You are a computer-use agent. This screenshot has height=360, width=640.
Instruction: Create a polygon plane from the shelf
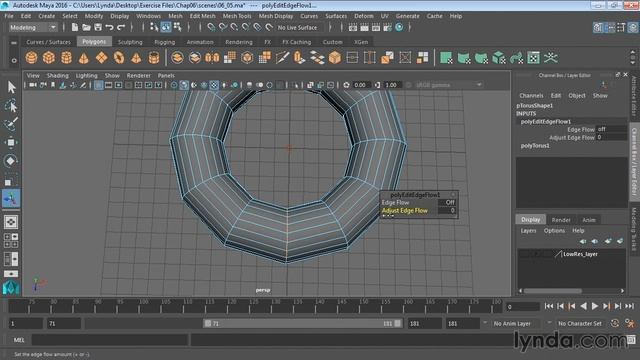pos(101,58)
